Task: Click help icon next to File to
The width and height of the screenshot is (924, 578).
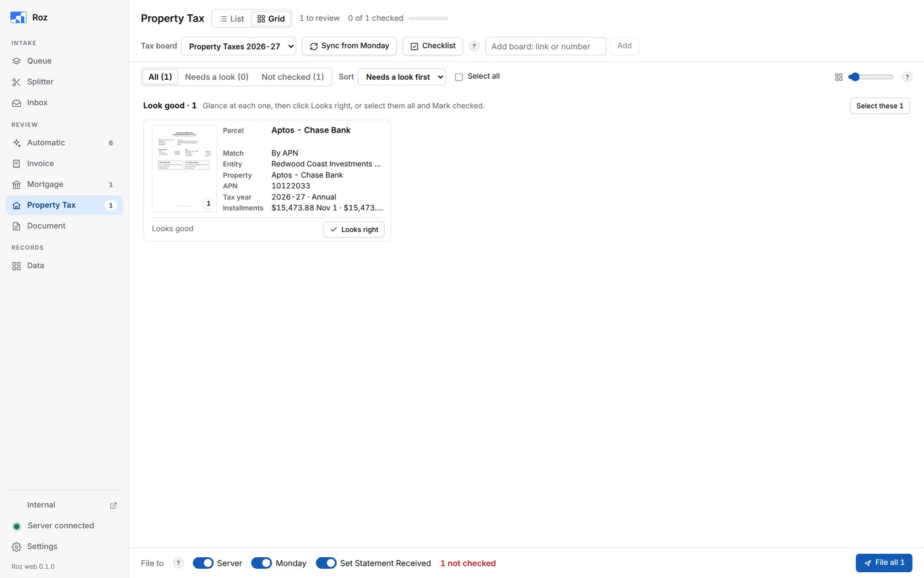Action: point(178,563)
